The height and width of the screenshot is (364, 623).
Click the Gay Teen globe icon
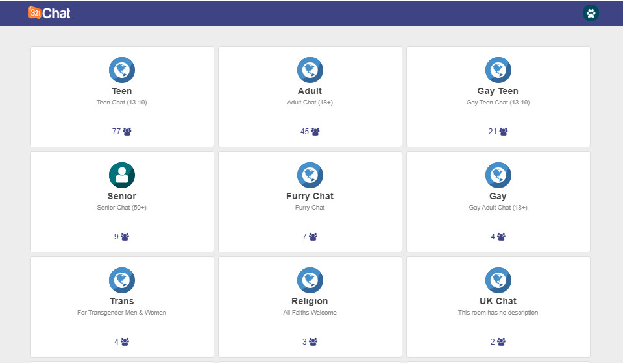498,70
